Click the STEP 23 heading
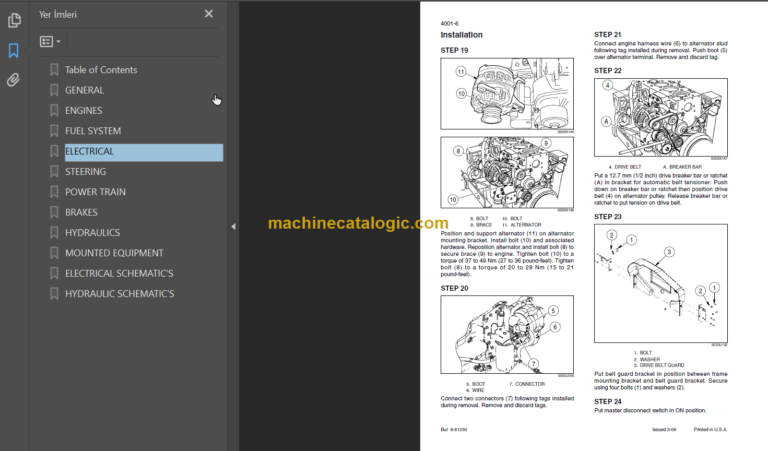 pos(607,217)
